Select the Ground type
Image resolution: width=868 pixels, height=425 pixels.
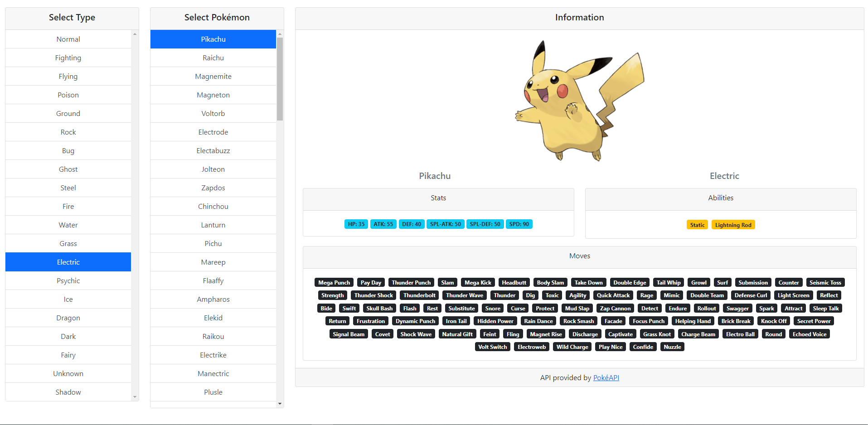point(68,113)
